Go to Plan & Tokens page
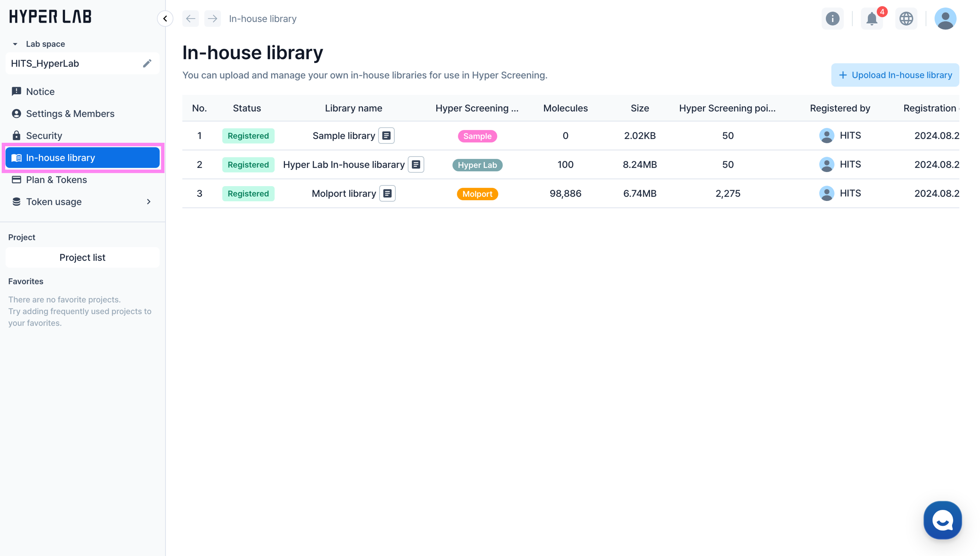 point(56,180)
